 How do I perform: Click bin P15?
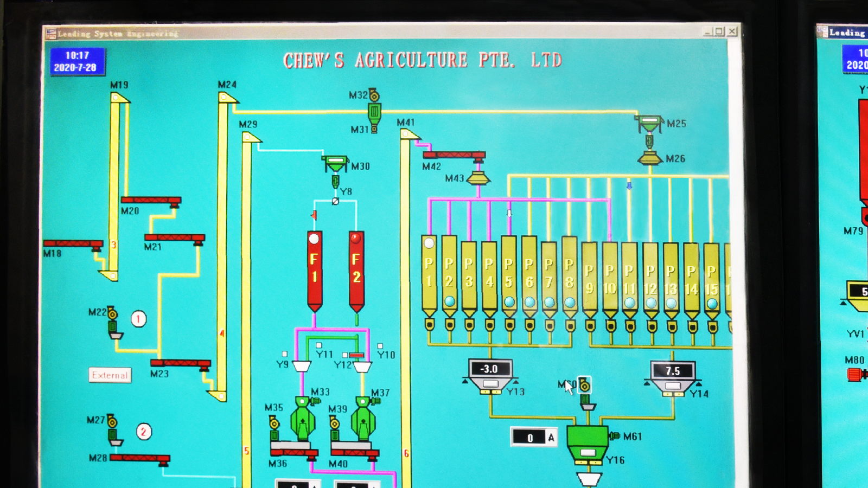point(711,280)
